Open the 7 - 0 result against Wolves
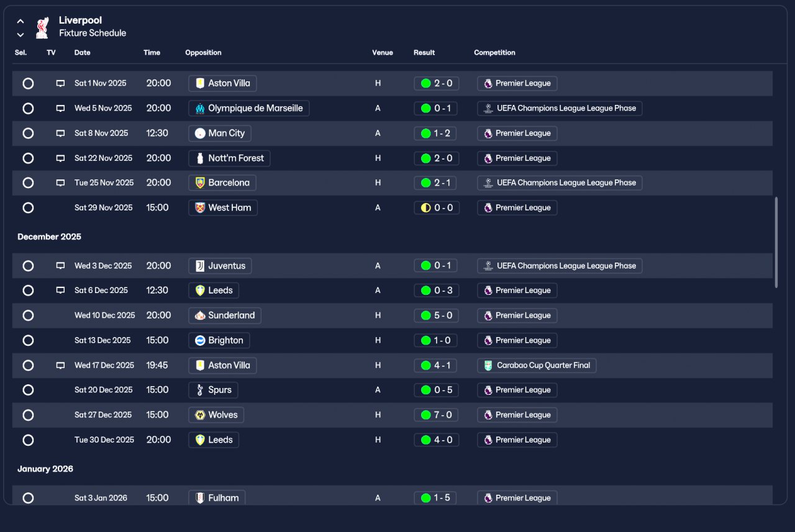 point(437,415)
